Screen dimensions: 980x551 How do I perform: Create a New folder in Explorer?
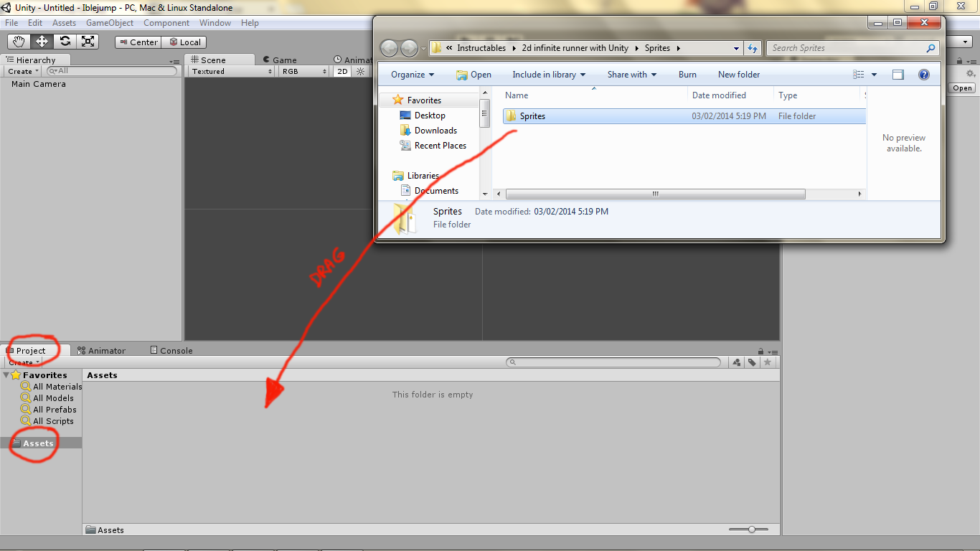pos(738,74)
